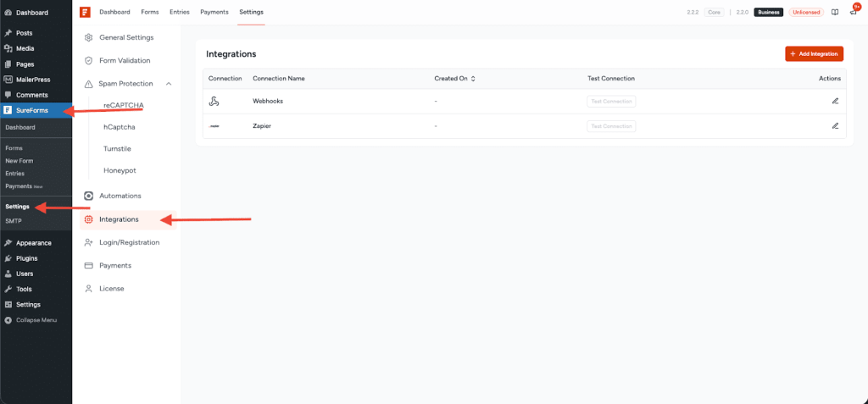This screenshot has width=868, height=404.
Task: Test Connection for Zapier
Action: pyautogui.click(x=611, y=126)
